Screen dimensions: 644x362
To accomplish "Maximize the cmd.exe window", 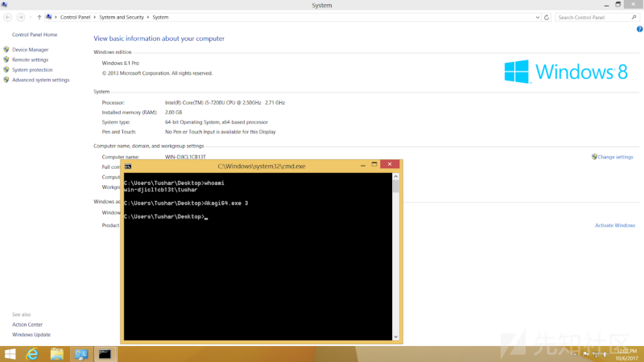I will pos(374,165).
